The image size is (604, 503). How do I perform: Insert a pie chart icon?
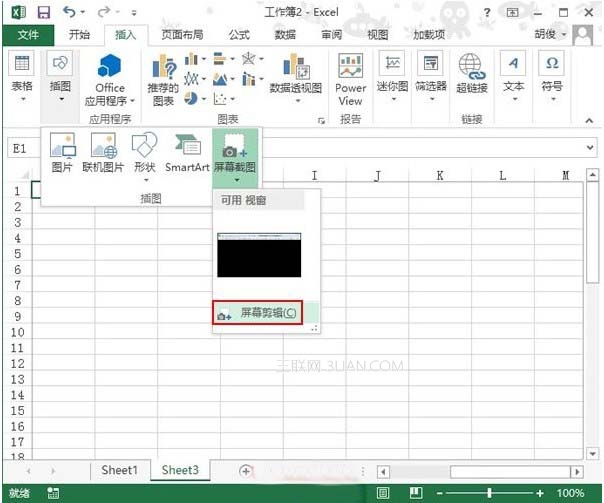[x=191, y=99]
